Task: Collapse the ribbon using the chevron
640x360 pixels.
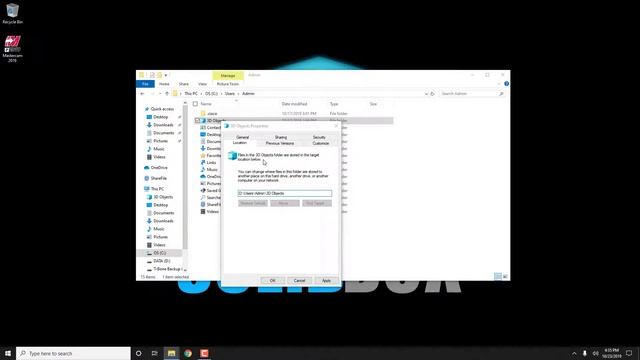Action: coord(499,84)
